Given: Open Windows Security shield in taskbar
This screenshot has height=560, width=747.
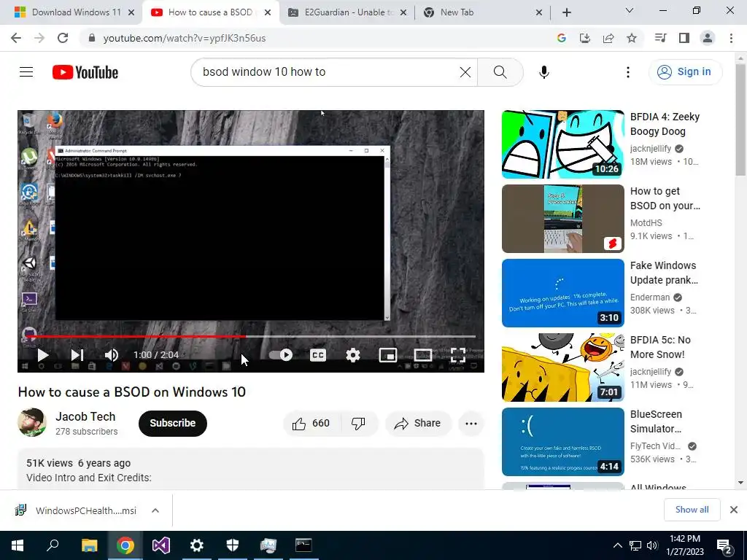Looking at the screenshot, I should tap(233, 545).
